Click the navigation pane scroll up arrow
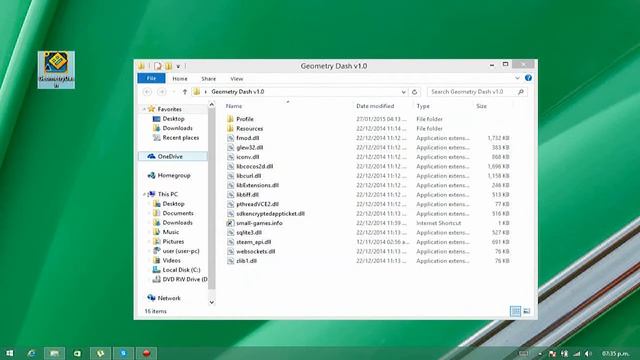This screenshot has width=640, height=360. coord(211,105)
